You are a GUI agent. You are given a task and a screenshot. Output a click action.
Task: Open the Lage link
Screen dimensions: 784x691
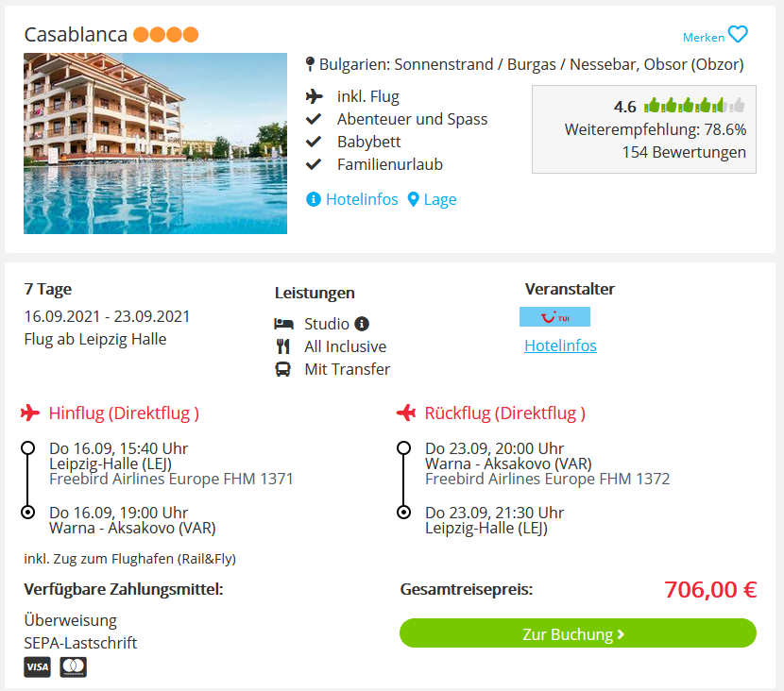[x=440, y=199]
